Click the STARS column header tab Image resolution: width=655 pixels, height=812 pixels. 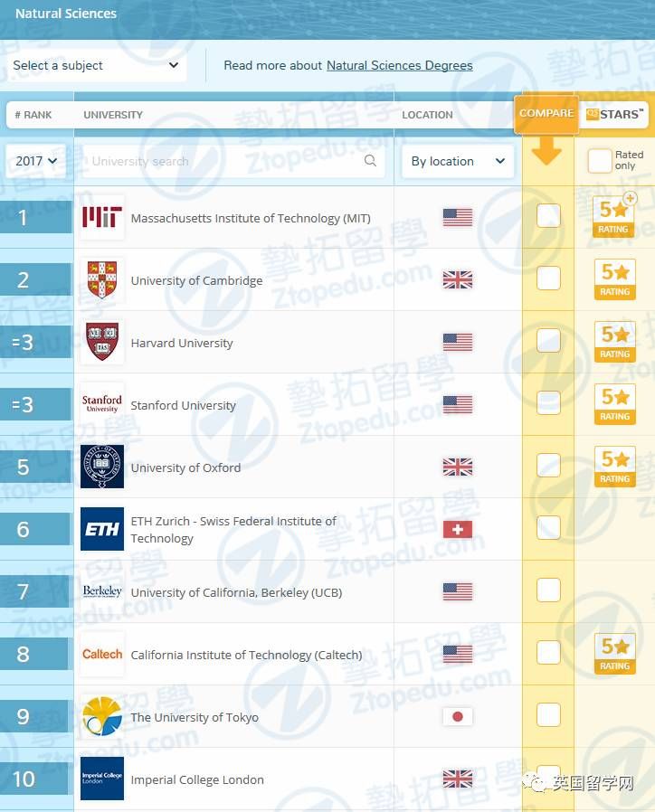coord(615,114)
